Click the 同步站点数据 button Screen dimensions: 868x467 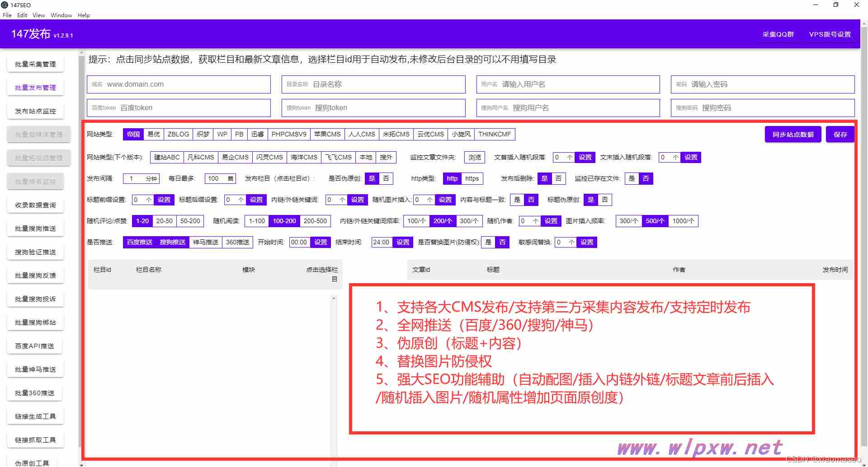click(x=793, y=135)
